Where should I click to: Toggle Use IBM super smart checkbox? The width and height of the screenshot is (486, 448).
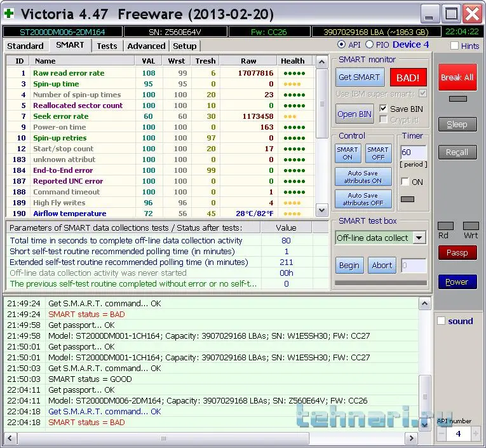(x=422, y=93)
